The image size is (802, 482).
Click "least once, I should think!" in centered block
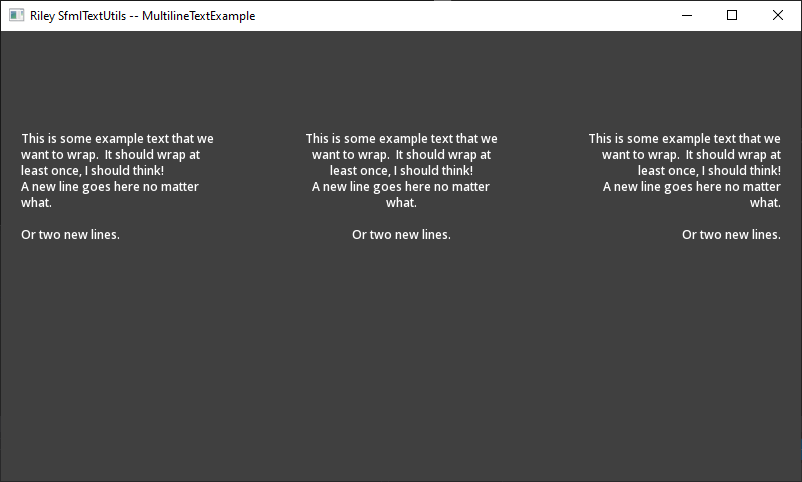[401, 171]
